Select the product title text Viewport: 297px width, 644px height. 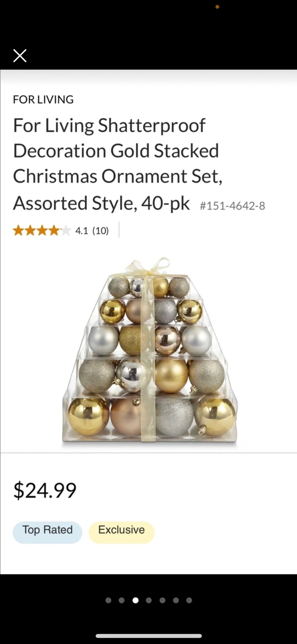tap(118, 164)
